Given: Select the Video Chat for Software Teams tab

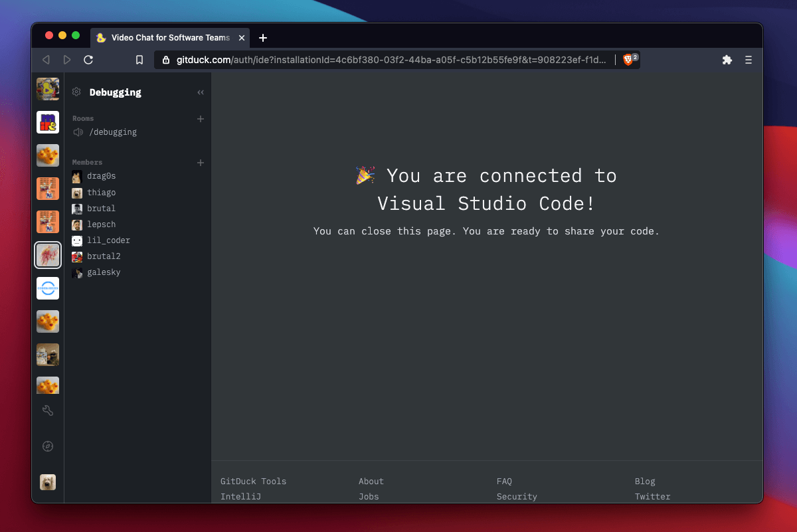Looking at the screenshot, I should click(x=171, y=38).
